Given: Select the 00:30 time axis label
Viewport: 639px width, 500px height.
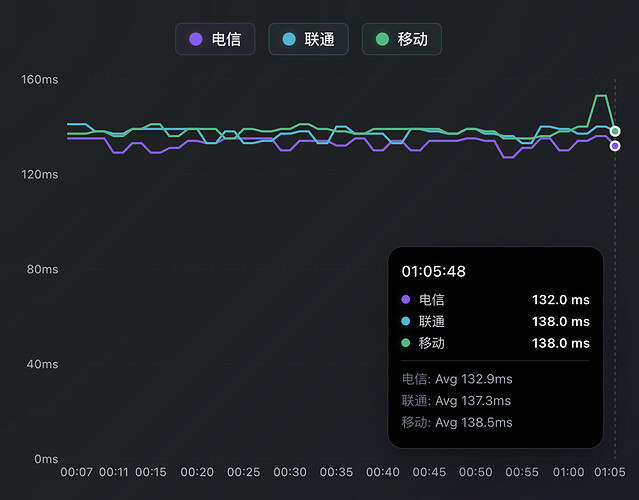Looking at the screenshot, I should [290, 472].
